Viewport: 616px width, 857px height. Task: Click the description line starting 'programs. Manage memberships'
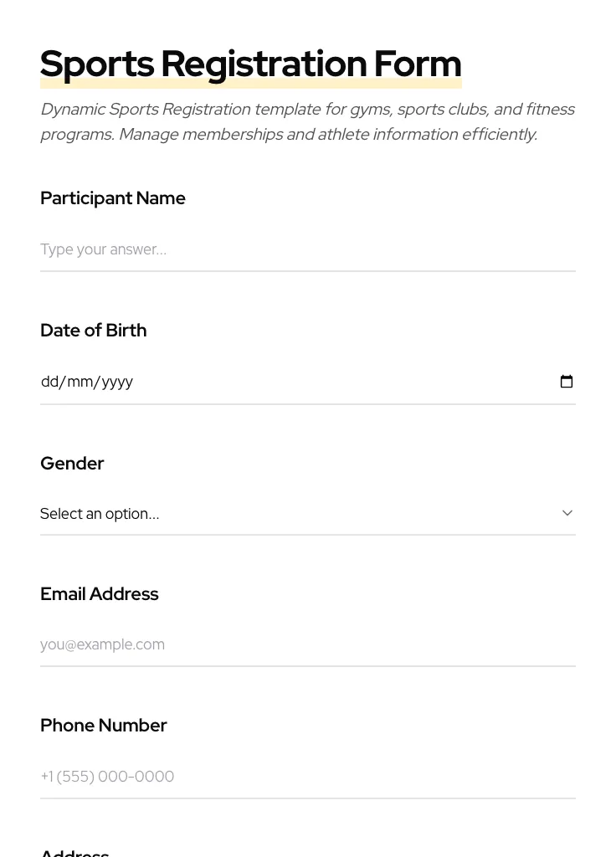[289, 135]
